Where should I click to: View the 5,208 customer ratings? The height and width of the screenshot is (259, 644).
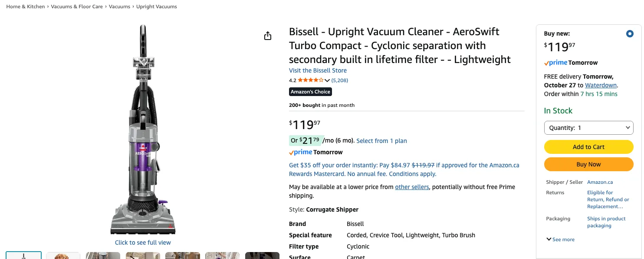point(339,80)
